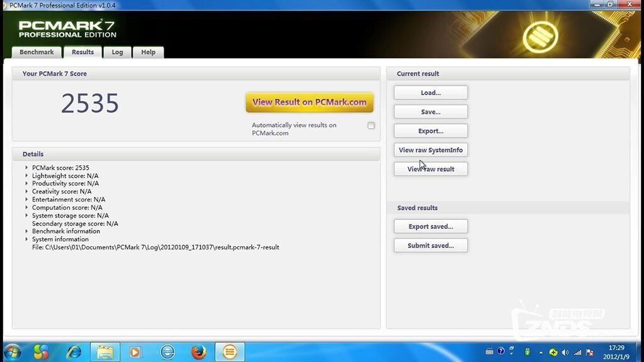Image resolution: width=644 pixels, height=362 pixels.
Task: Open the green plus shield tray icon
Action: (x=553, y=352)
